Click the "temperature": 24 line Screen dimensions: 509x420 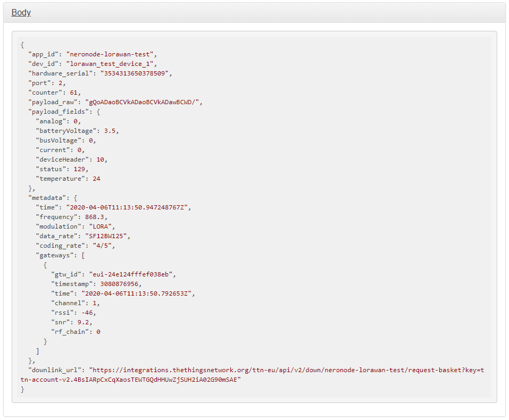coord(68,179)
